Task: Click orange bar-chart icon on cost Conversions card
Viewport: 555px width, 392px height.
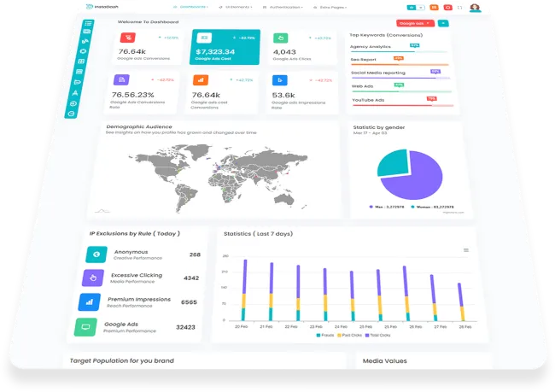Action: [201, 80]
